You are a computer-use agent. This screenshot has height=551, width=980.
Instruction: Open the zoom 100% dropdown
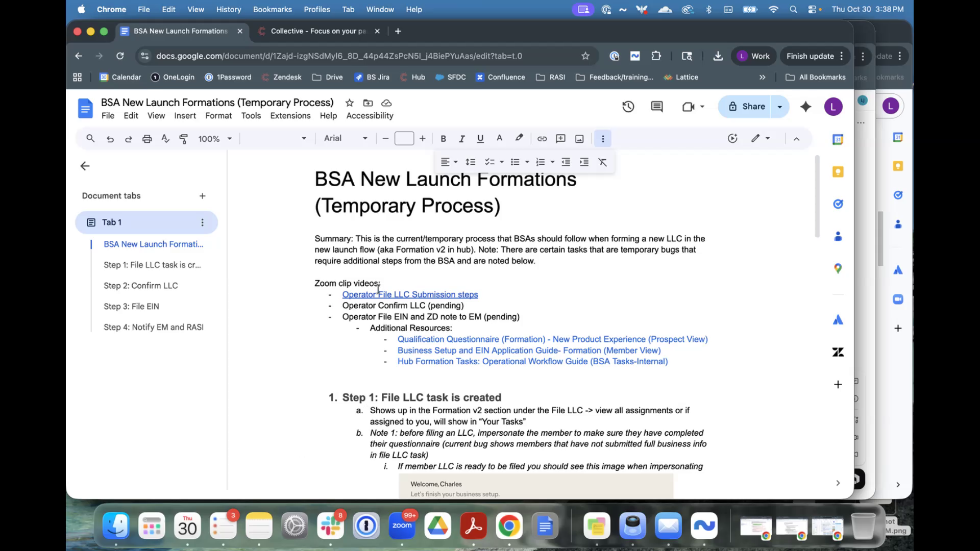[x=215, y=139]
